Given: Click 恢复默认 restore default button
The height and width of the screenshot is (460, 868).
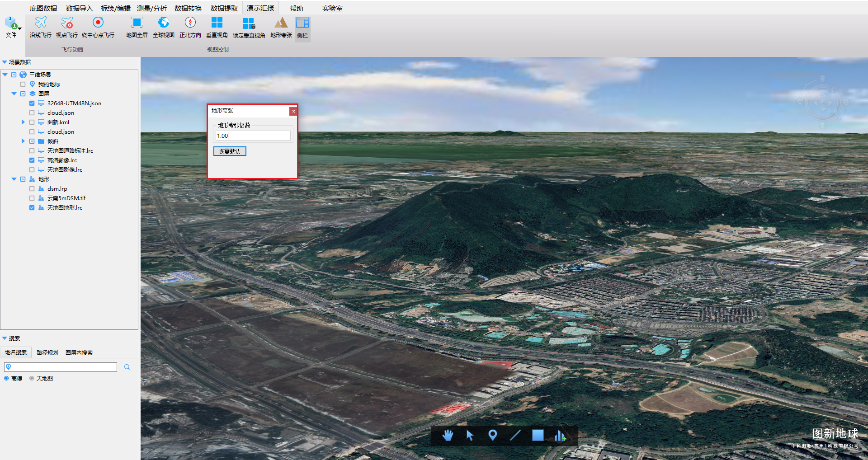Looking at the screenshot, I should click(230, 151).
